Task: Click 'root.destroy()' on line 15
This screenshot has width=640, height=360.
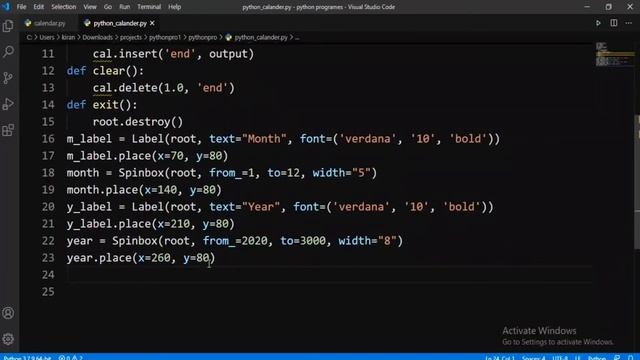Action: pos(138,122)
